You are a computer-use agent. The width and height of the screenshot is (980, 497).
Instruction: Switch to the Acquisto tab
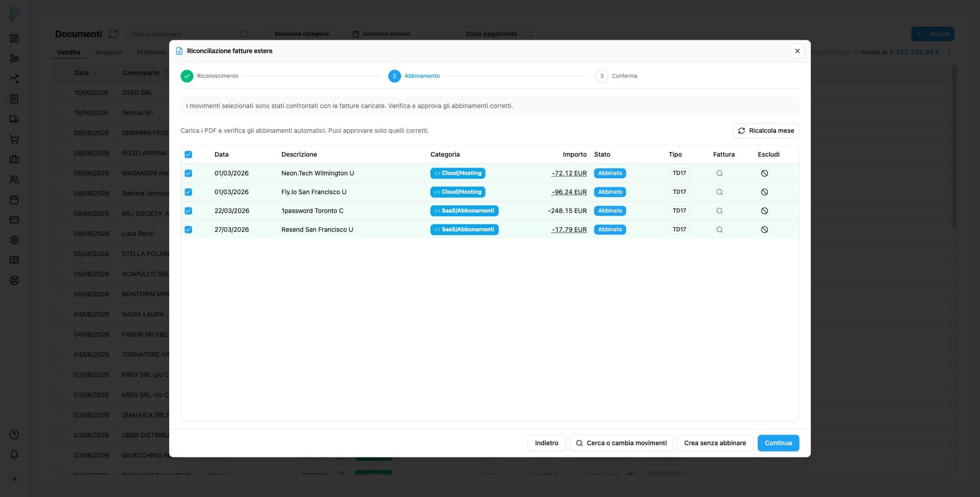point(109,52)
